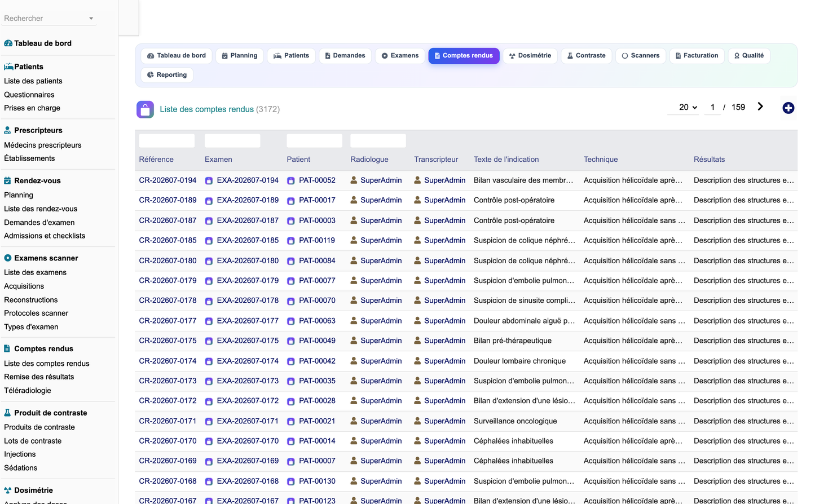Click transcriber icon in row CR-202607-0168
The height and width of the screenshot is (504, 815).
(417, 481)
